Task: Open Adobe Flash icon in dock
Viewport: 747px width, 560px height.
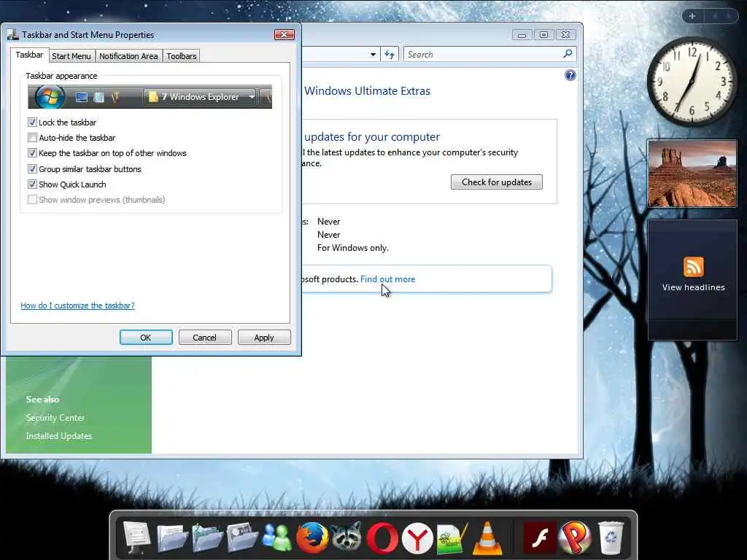Action: point(540,538)
